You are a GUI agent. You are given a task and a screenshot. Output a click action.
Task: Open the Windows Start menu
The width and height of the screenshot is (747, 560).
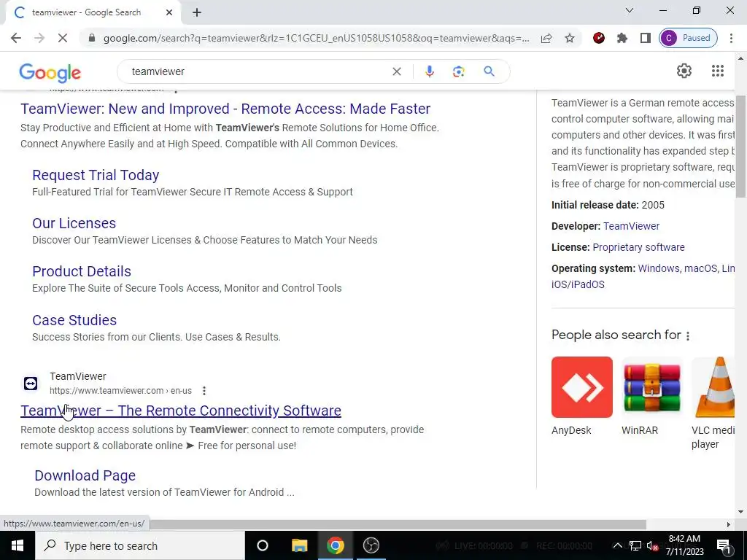pyautogui.click(x=18, y=545)
